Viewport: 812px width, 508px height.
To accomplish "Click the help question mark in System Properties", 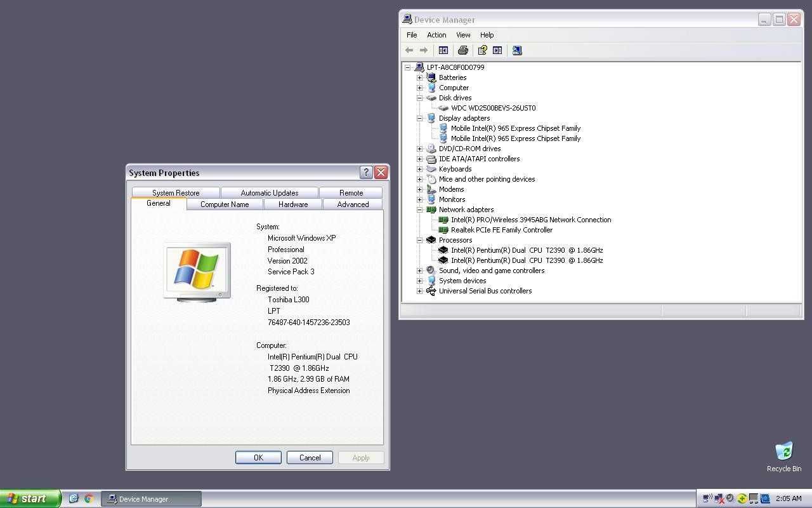I will [x=366, y=172].
